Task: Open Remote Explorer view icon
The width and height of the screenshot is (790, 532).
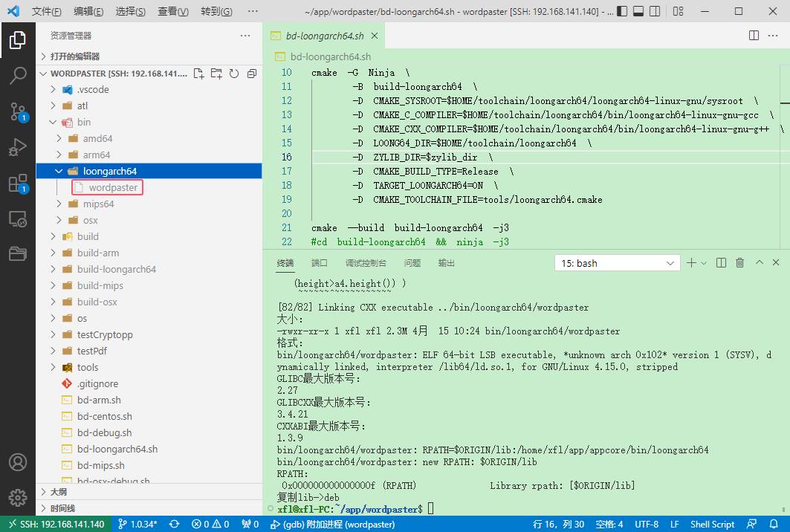Action: click(x=18, y=219)
